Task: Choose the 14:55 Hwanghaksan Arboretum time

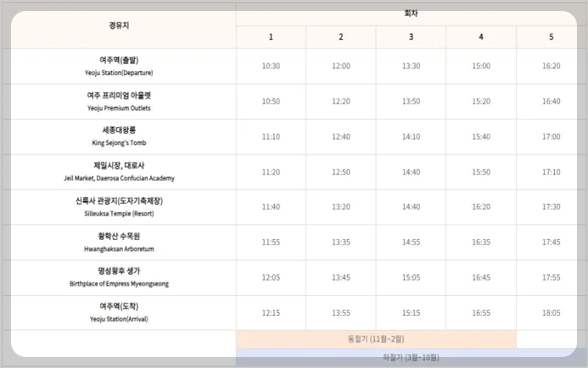Action: pos(411,242)
